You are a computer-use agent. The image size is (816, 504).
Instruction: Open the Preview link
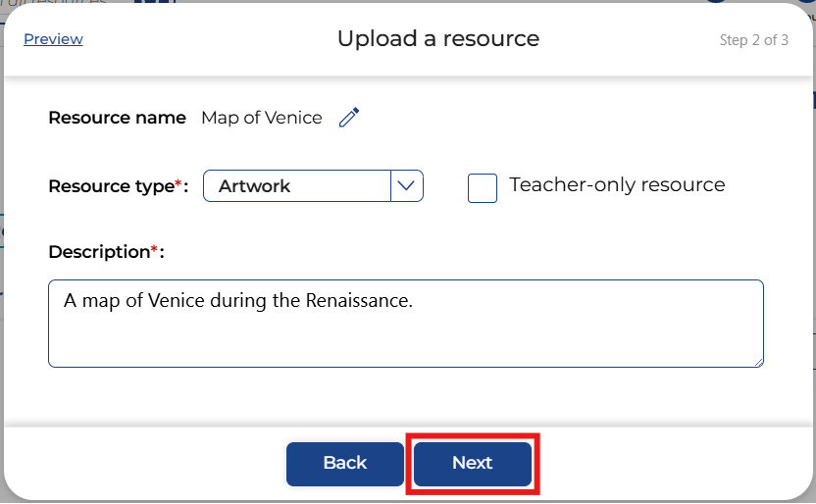[53, 39]
